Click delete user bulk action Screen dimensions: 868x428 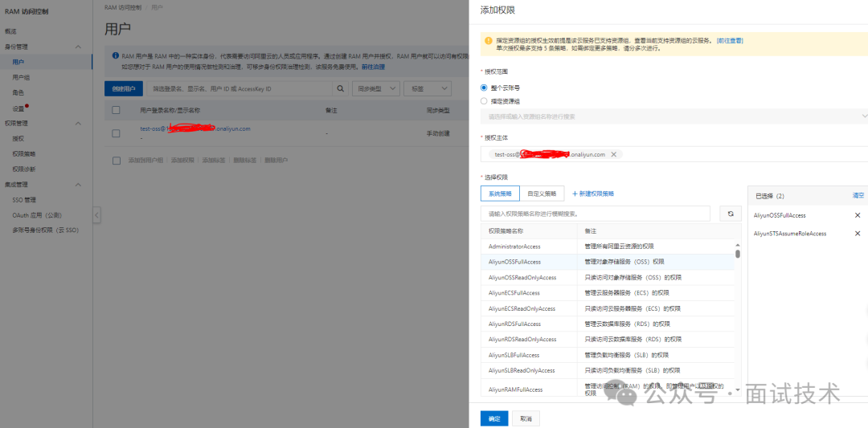(276, 161)
